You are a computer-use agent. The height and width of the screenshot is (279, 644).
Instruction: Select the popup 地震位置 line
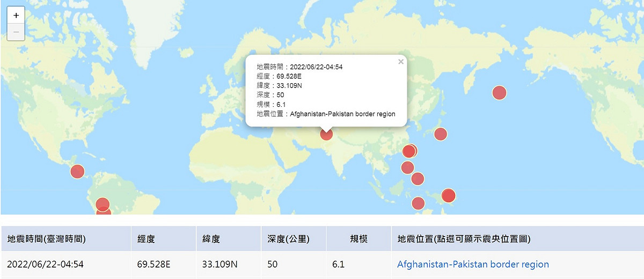326,114
